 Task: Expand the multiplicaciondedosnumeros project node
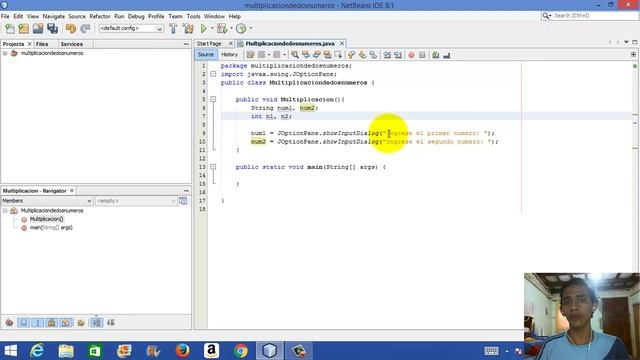[x=5, y=53]
